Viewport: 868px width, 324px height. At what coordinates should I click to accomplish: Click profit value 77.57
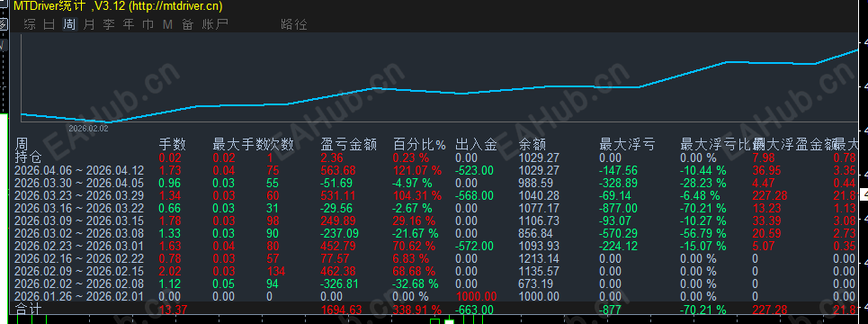[x=335, y=258]
